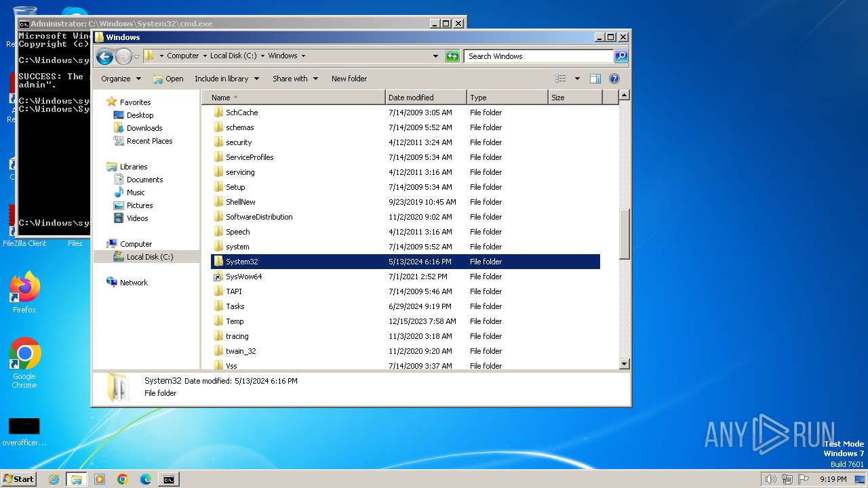The height and width of the screenshot is (488, 868).
Task: Expand arrow after Local Disk (C:) breadcrumb
Action: (262, 56)
